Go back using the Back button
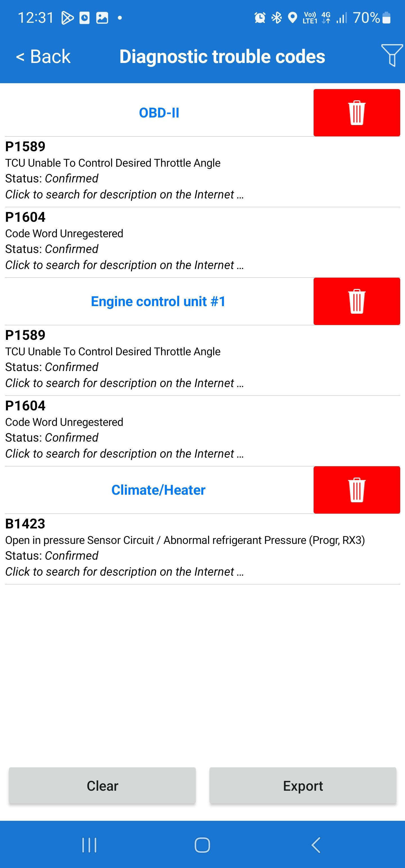Viewport: 405px width, 868px height. point(43,56)
